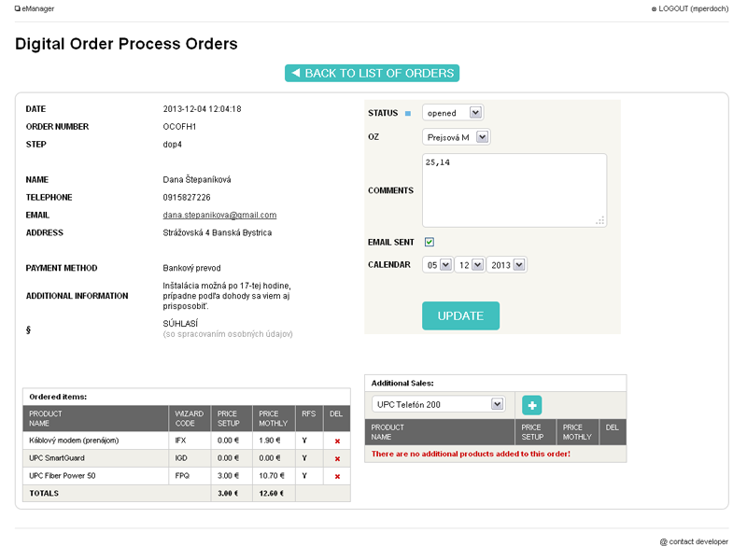
Task: Click the monthly price 1.90 €
Action: point(270,441)
